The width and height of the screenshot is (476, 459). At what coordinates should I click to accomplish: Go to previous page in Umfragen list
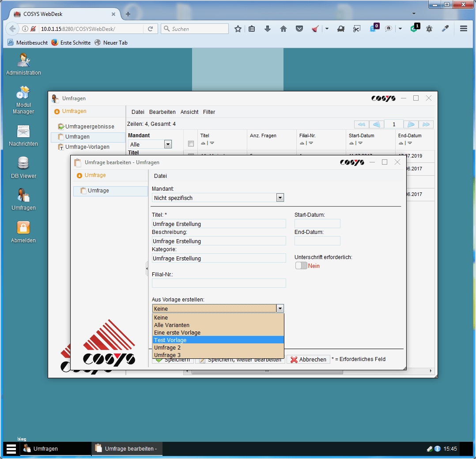(x=376, y=124)
